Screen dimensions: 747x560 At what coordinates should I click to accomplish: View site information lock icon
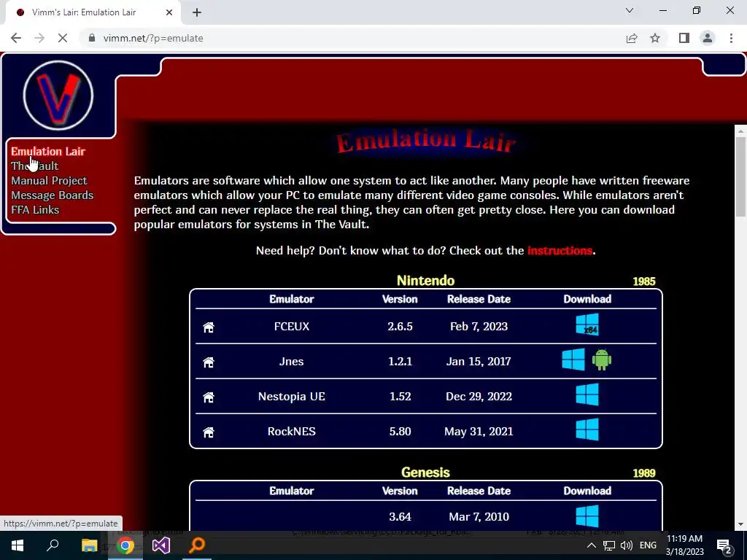92,38
